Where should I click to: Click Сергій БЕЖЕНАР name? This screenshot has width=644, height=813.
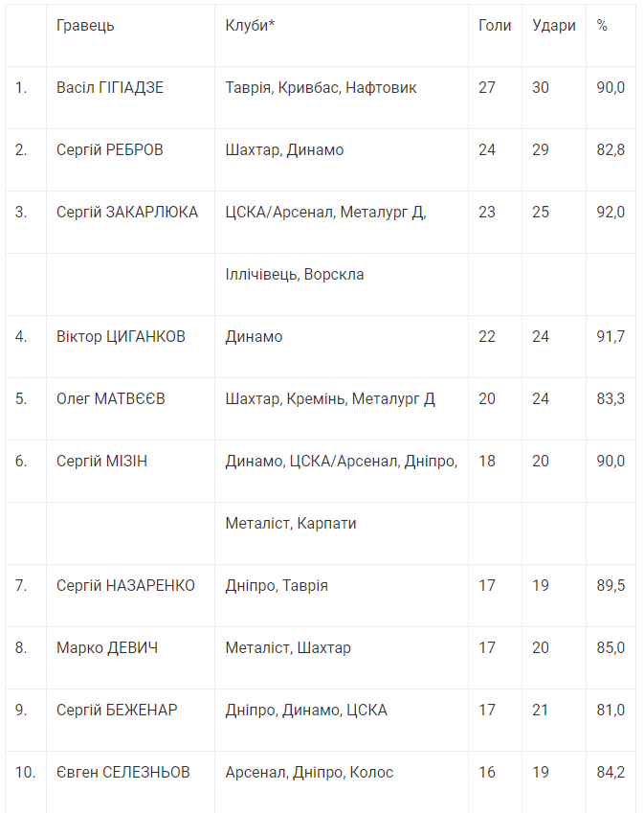pyautogui.click(x=117, y=711)
